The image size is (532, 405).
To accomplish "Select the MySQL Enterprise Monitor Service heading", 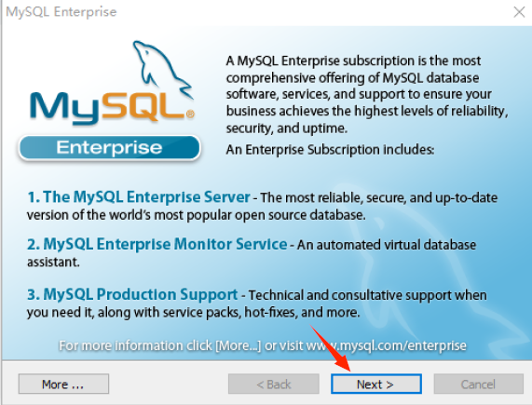I will click(x=157, y=244).
